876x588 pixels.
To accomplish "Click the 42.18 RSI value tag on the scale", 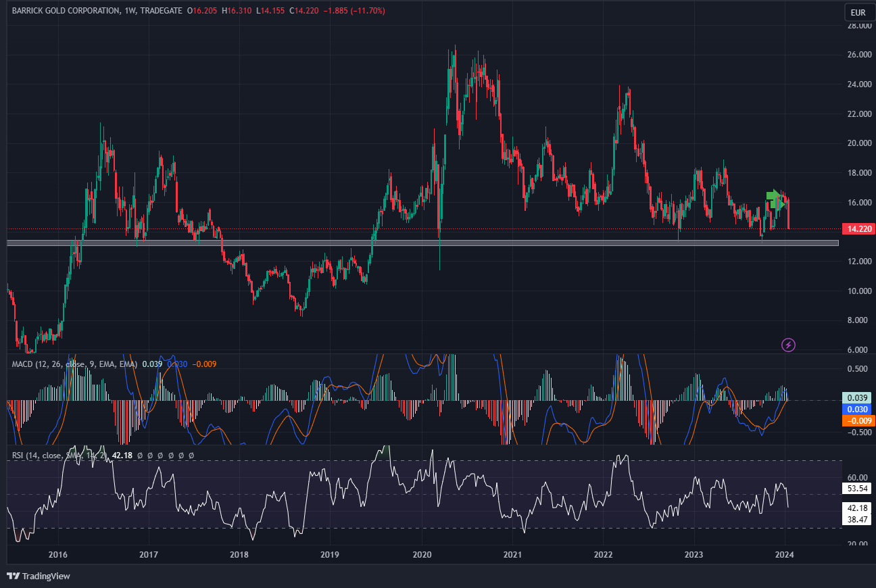I will [856, 509].
